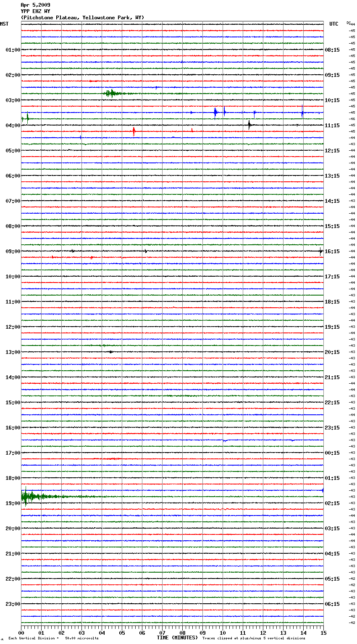This screenshot has width=357, height=644.
Task: Click the 02:15 UTC time label
Action: pyautogui.click(x=332, y=503)
